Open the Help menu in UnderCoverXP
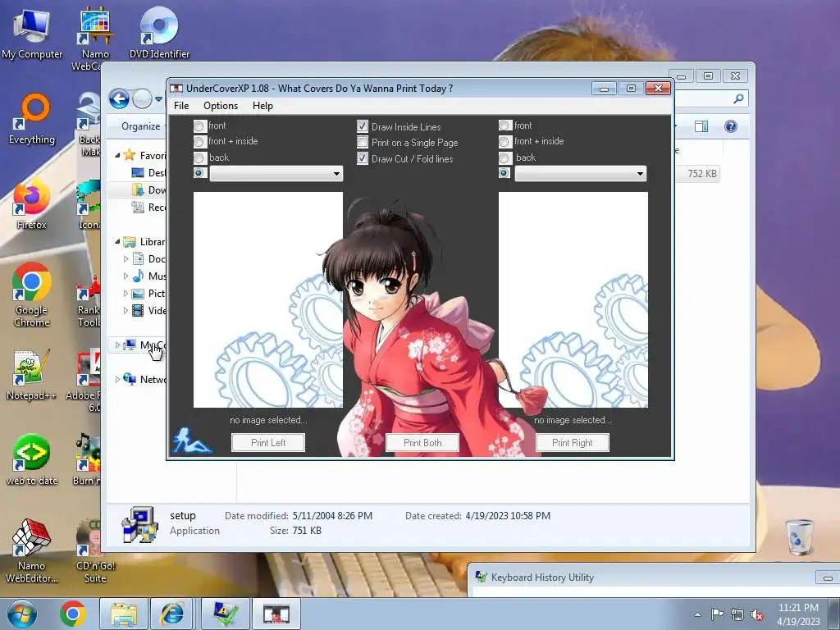The height and width of the screenshot is (630, 840). (262, 106)
